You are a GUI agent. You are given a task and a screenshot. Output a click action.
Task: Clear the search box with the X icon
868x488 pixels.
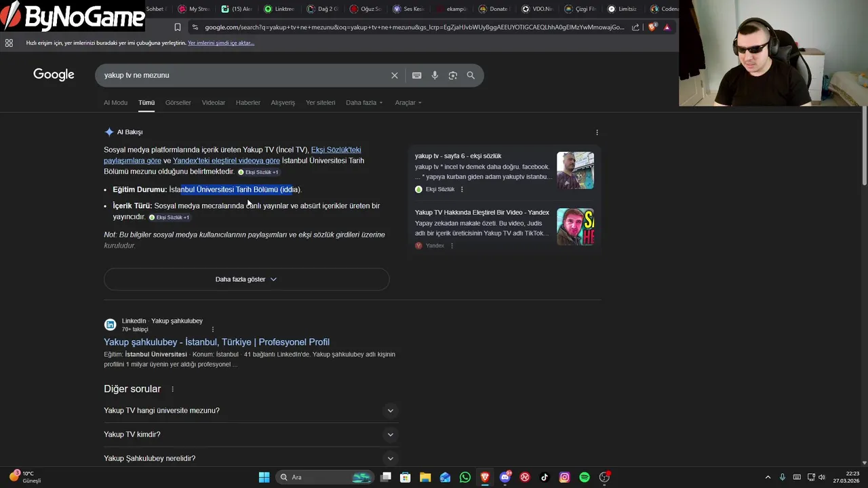[394, 75]
